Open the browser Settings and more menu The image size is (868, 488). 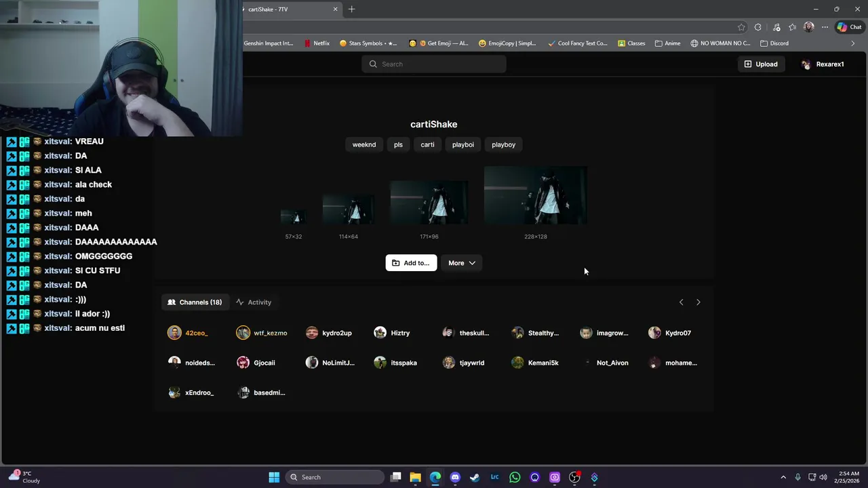point(825,27)
